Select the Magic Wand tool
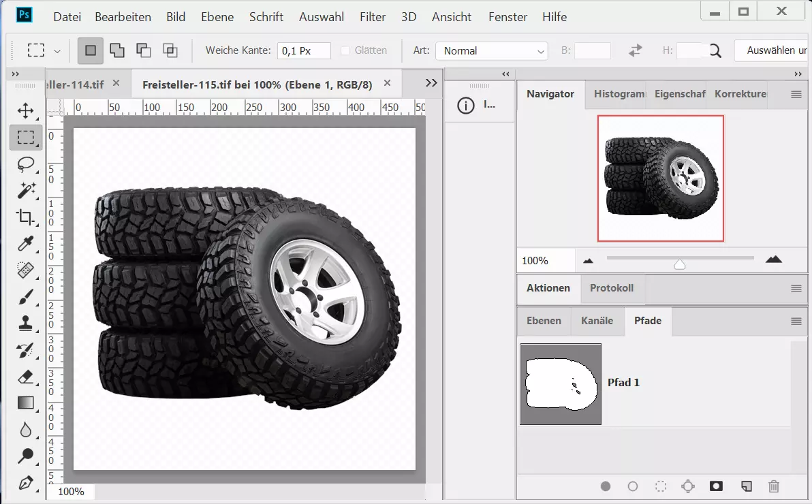Image resolution: width=812 pixels, height=504 pixels. click(26, 191)
